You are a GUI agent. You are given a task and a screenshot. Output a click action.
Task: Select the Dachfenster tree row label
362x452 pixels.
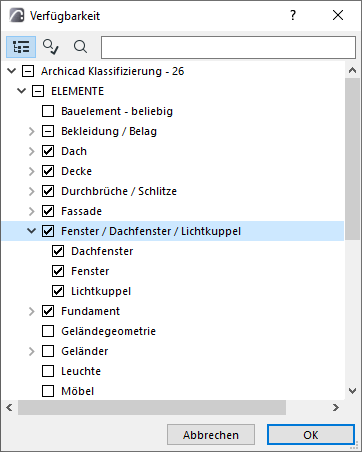click(102, 251)
